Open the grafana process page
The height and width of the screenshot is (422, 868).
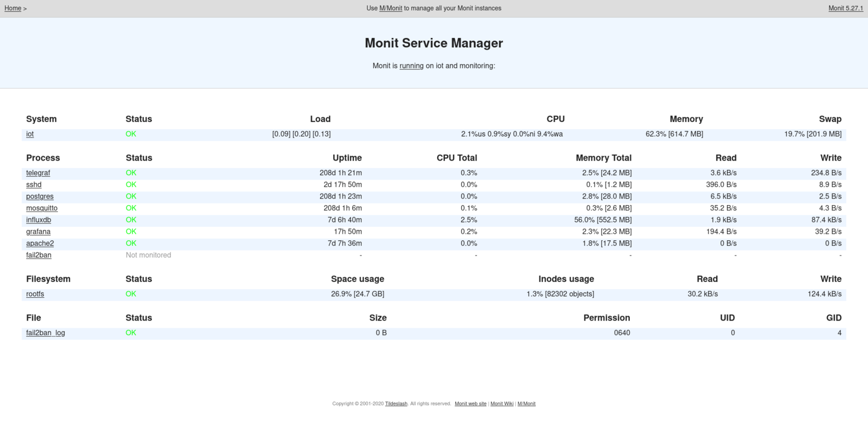pyautogui.click(x=38, y=232)
